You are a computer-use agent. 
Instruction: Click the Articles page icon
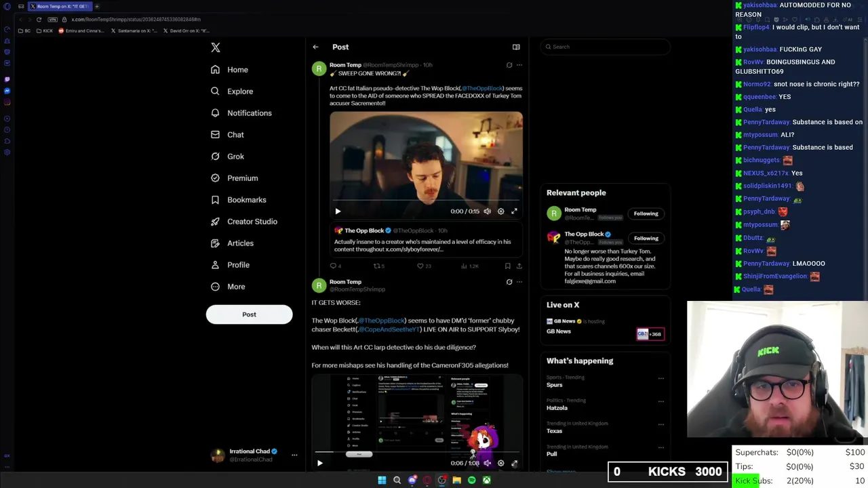pyautogui.click(x=215, y=243)
